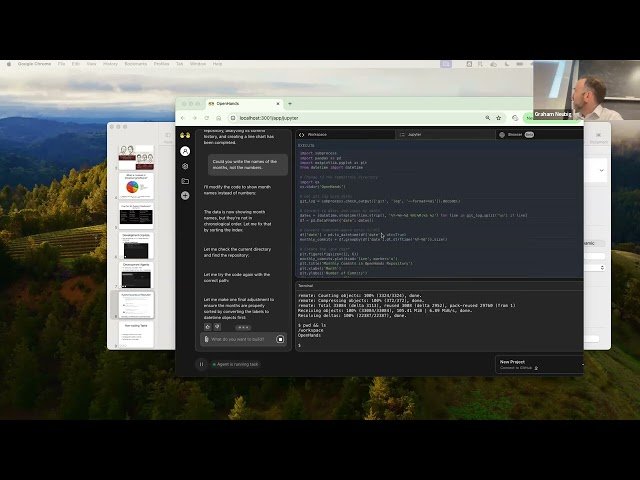This screenshot has width=640, height=480.
Task: Switch to the Workspace tab
Action: pos(316,134)
